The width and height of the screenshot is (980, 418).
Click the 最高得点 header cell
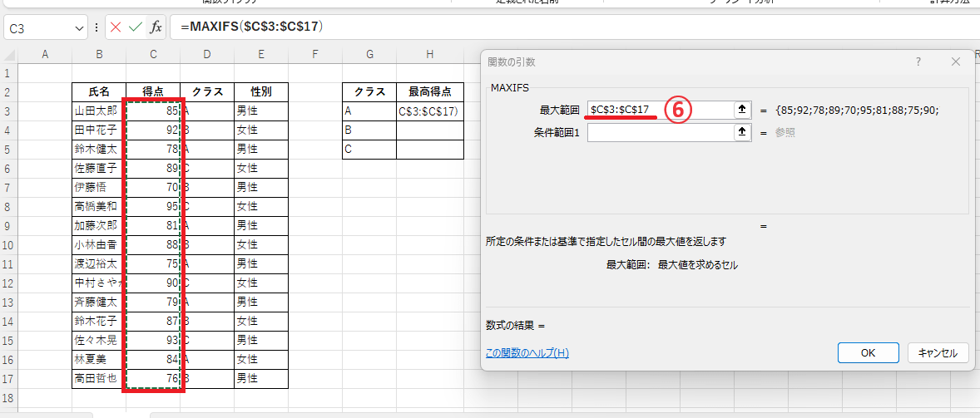(430, 91)
